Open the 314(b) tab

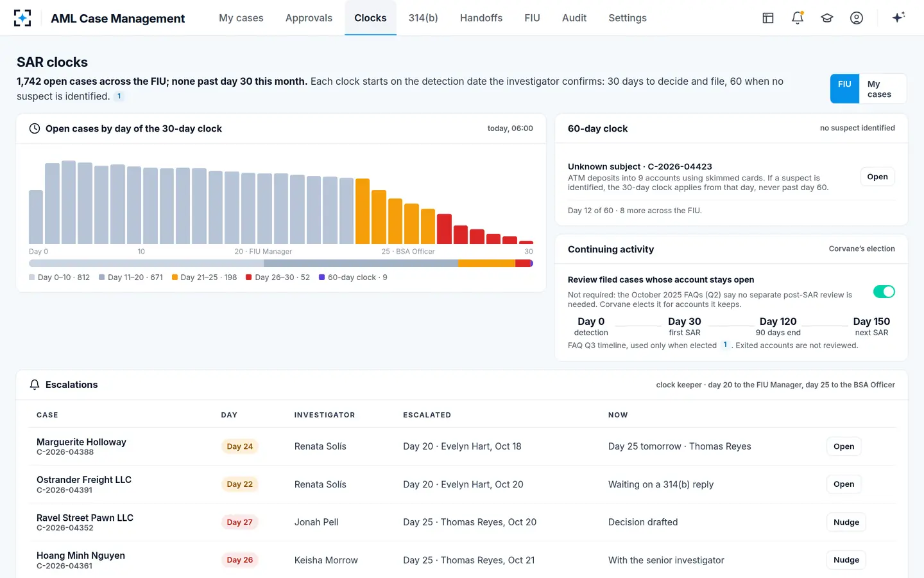(424, 18)
